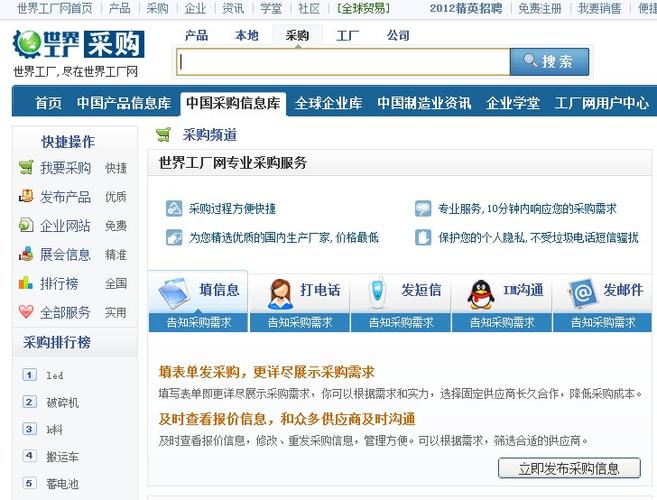
Task: Select the 产品 search tab
Action: click(x=196, y=36)
